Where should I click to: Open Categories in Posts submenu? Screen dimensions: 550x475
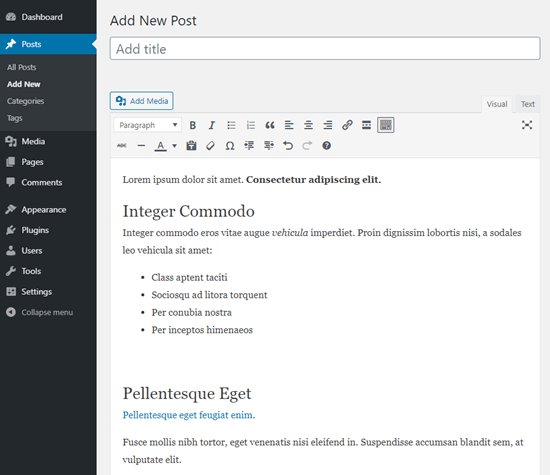tap(25, 101)
